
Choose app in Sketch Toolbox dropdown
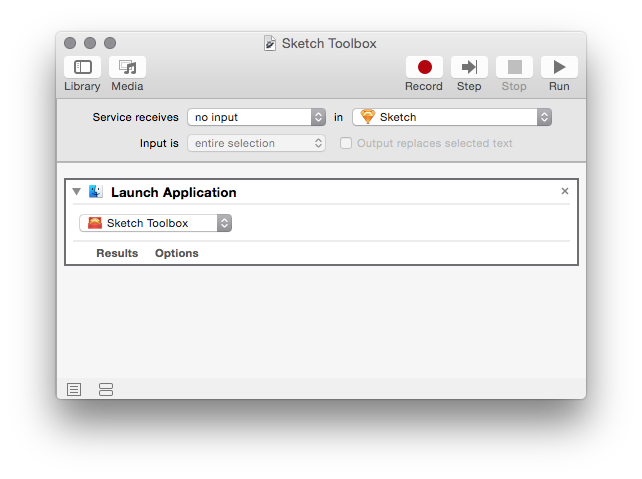tap(156, 223)
